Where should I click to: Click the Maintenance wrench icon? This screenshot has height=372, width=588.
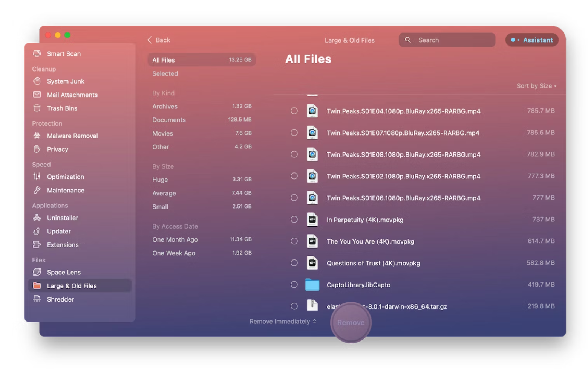(x=37, y=190)
